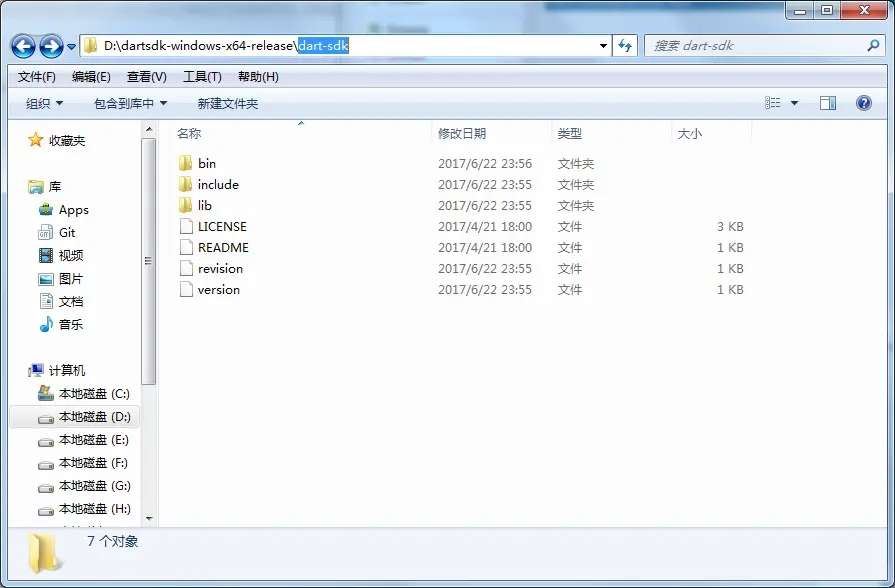The height and width of the screenshot is (588, 895).
Task: Click the blue help question icon
Action: 864,103
